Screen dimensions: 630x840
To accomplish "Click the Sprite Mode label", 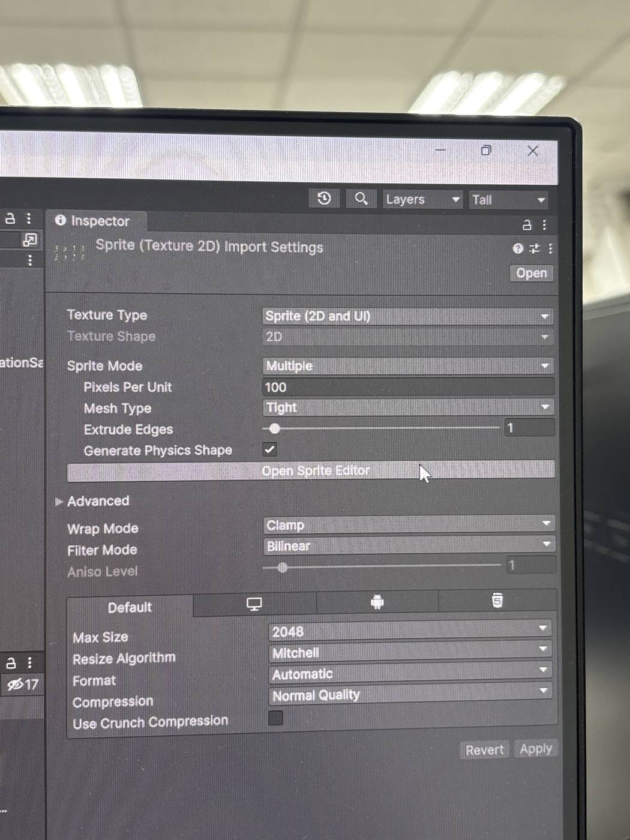I will 104,365.
